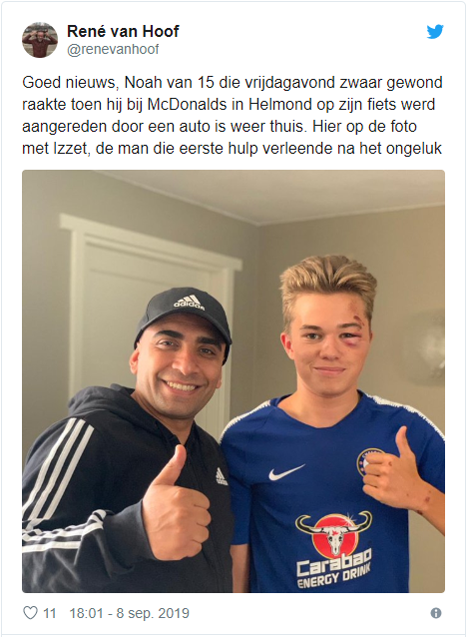Click the Adidas logo on the black cap
This screenshot has height=637, width=468.
pos(189,302)
